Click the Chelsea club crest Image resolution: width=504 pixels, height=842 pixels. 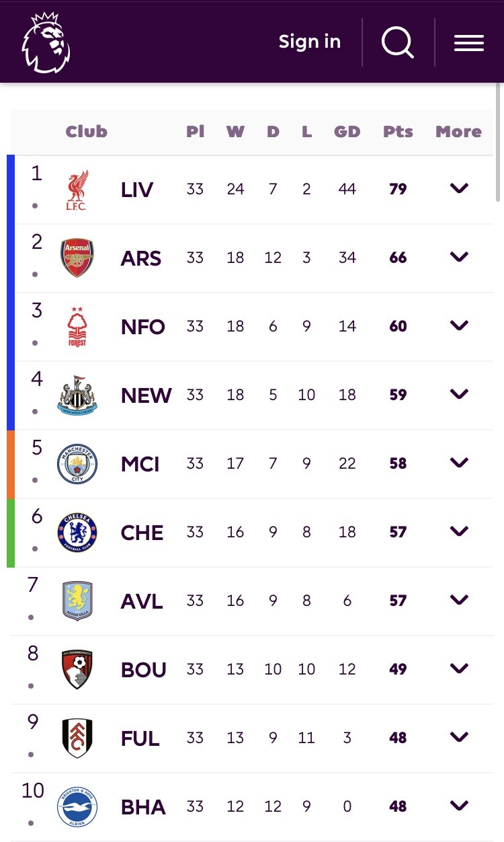[x=77, y=533]
